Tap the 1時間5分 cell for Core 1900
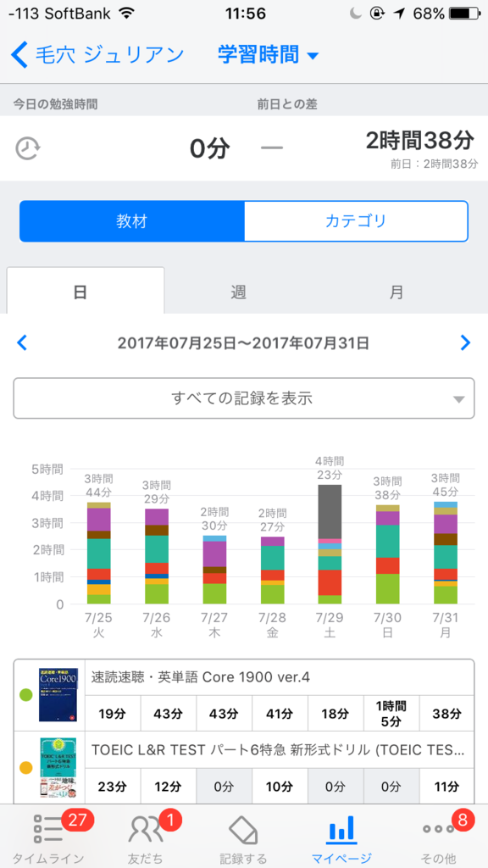 coord(391,713)
